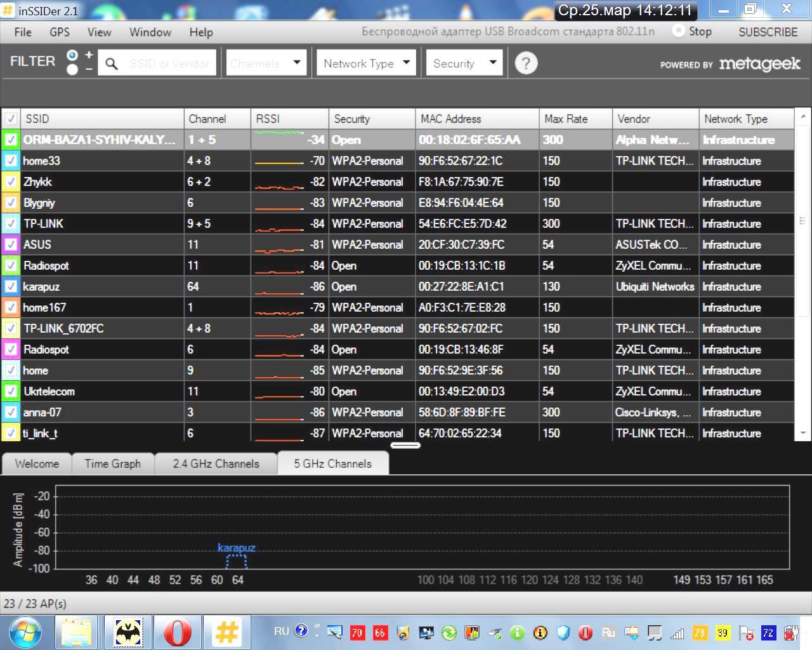This screenshot has height=650, width=812.
Task: Click the network signal bars tray icon
Action: click(x=678, y=632)
